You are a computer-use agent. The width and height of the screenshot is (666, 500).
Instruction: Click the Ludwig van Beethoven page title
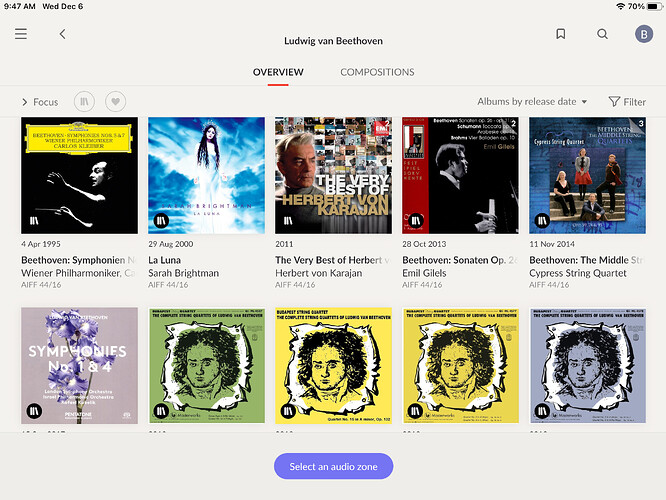(333, 41)
